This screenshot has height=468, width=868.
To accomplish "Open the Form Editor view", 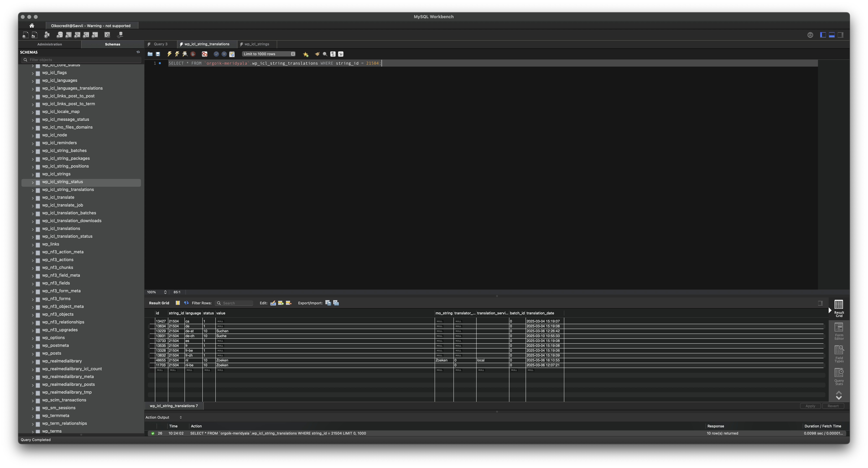I will tap(839, 332).
